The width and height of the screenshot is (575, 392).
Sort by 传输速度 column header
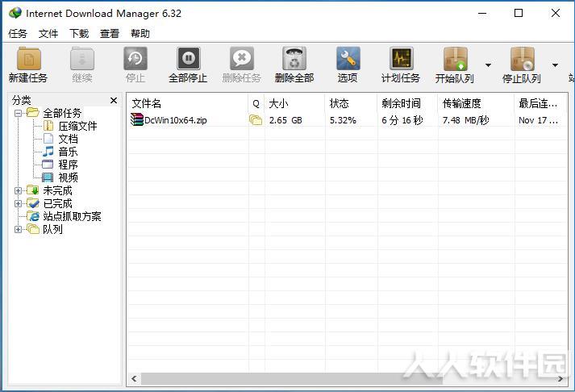476,103
